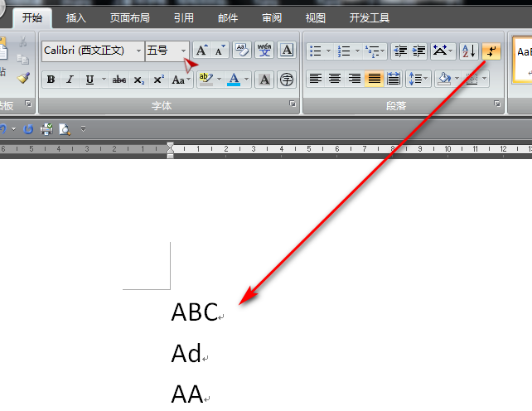Apply paragraph shading fill

coord(444,79)
